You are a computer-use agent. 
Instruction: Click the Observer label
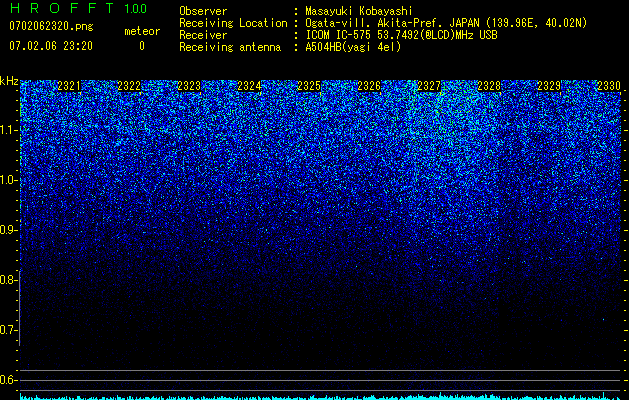203,11
